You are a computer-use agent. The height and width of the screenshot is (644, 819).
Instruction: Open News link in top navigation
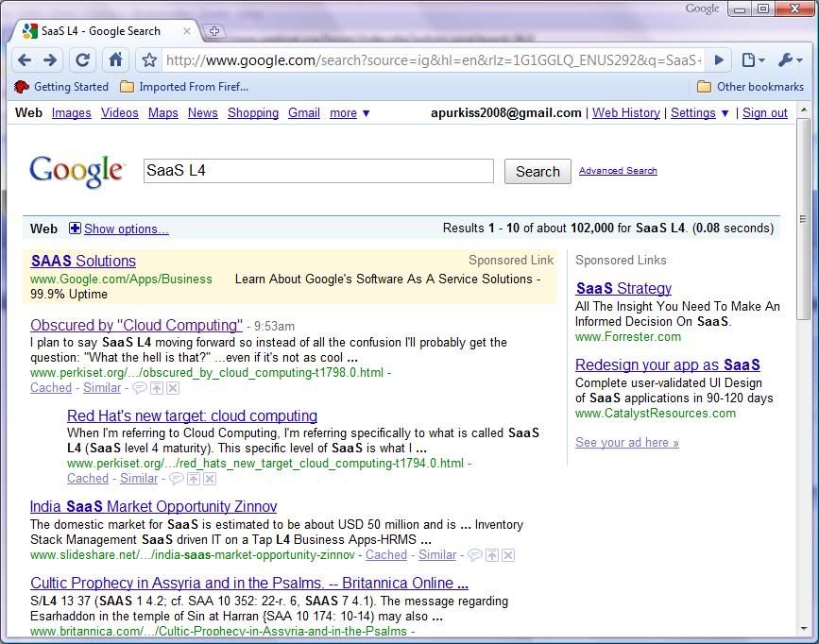203,112
